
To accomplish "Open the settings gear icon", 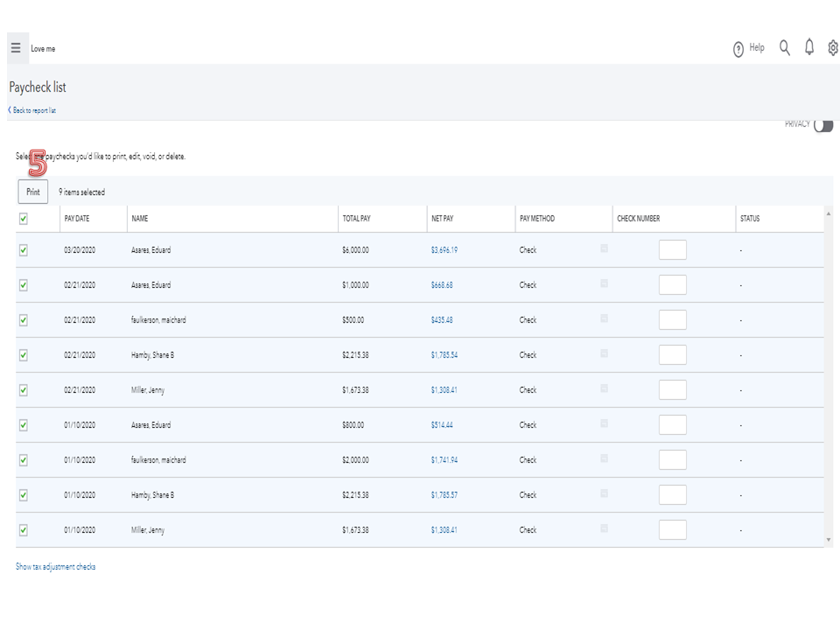I will [x=832, y=48].
